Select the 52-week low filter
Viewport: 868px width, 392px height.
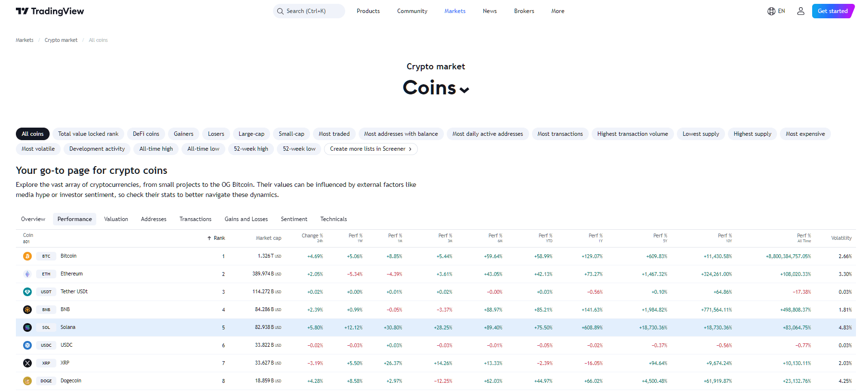(x=299, y=149)
